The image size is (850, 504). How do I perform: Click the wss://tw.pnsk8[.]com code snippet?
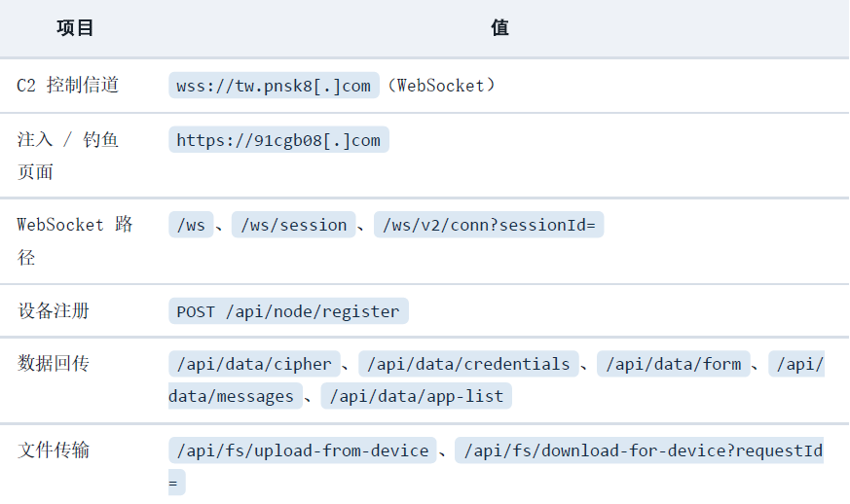(x=274, y=86)
